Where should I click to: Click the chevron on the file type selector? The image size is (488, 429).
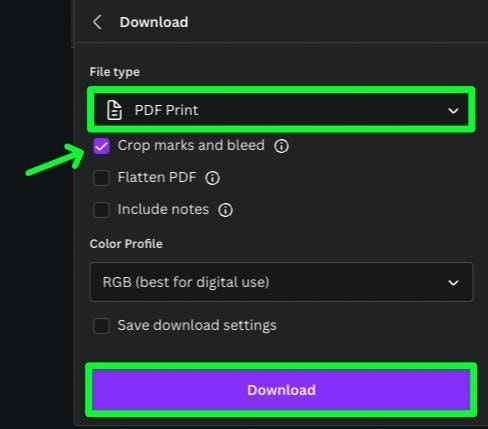453,110
